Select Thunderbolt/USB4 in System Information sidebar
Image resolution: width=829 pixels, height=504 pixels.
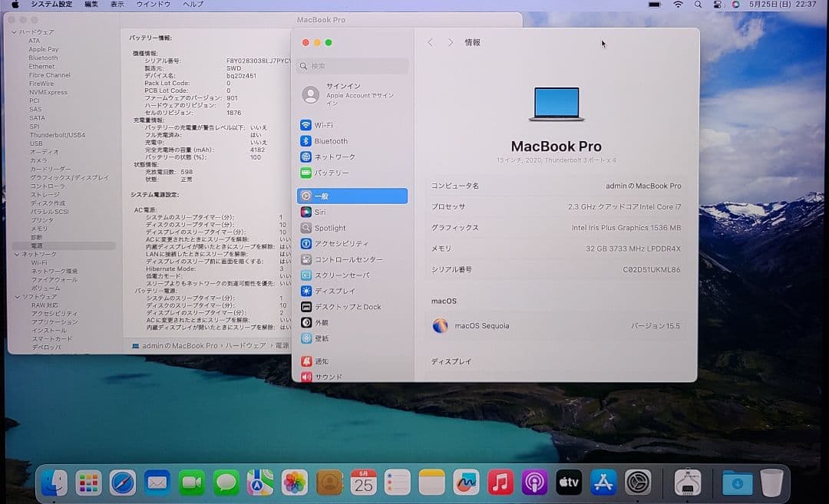point(57,135)
